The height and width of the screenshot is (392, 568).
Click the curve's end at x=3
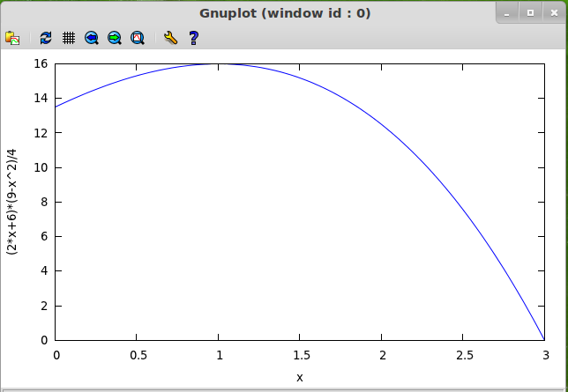pos(544,339)
